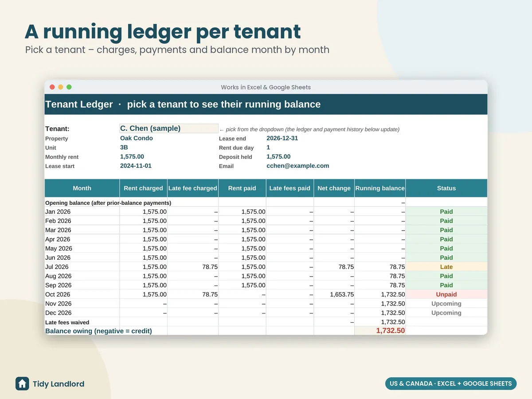Click the Upcoming status in the Nov 2026 row
Screen dimensions: 532x399
tap(446, 304)
